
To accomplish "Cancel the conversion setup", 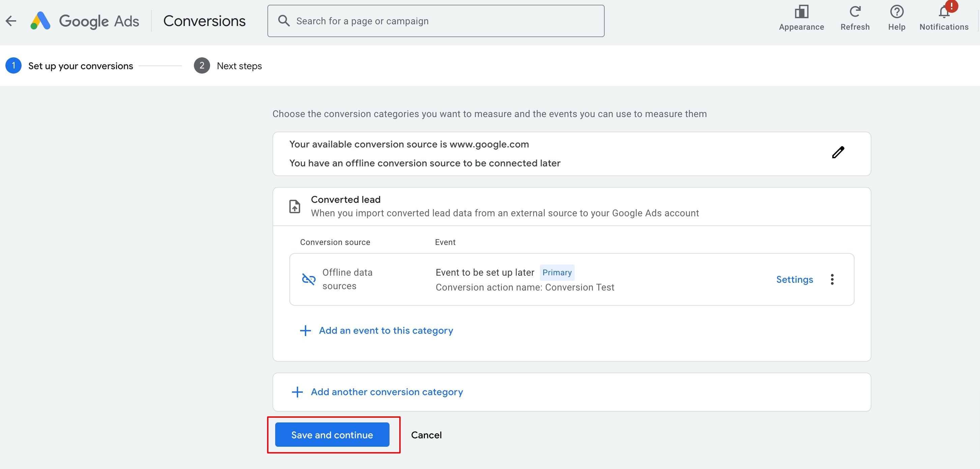I will 426,435.
